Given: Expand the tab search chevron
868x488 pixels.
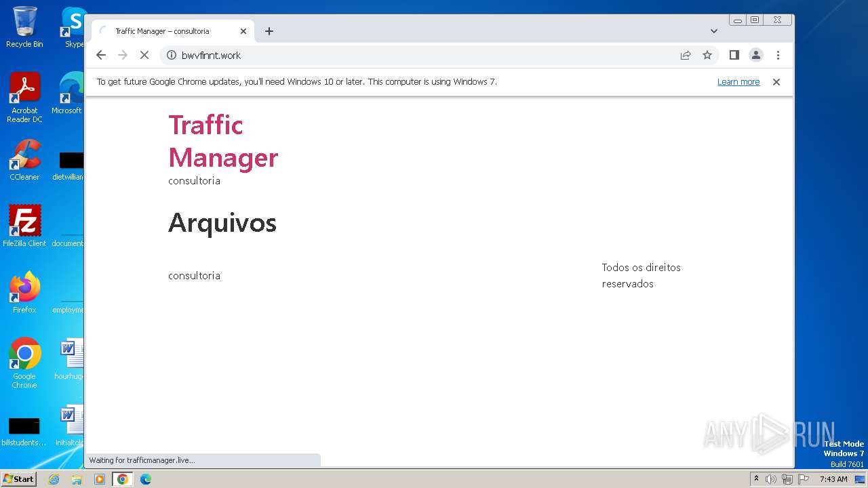Looking at the screenshot, I should tap(714, 31).
